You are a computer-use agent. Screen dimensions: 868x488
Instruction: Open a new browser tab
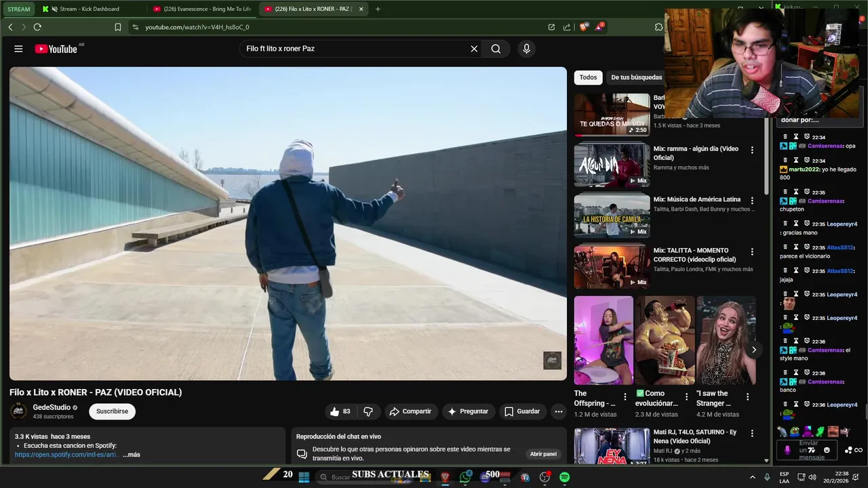point(378,9)
